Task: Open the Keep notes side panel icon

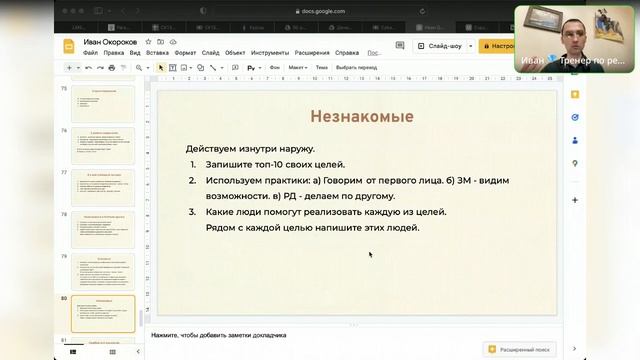Action: [x=575, y=95]
